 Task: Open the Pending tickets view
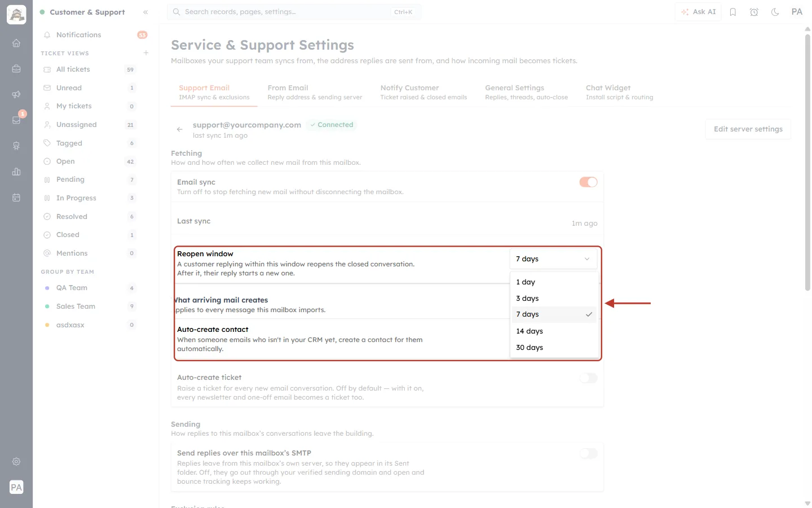90,179
